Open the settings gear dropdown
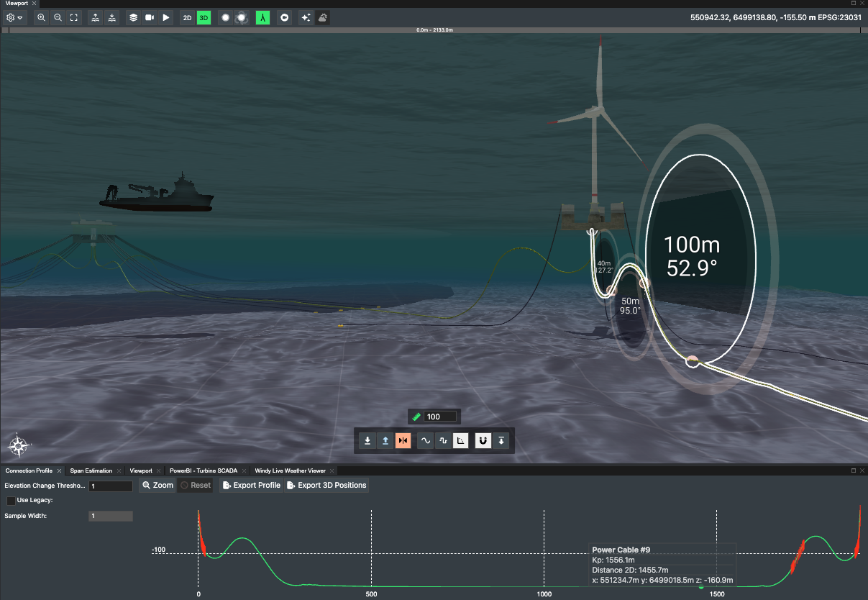Image resolution: width=868 pixels, height=600 pixels. point(14,17)
